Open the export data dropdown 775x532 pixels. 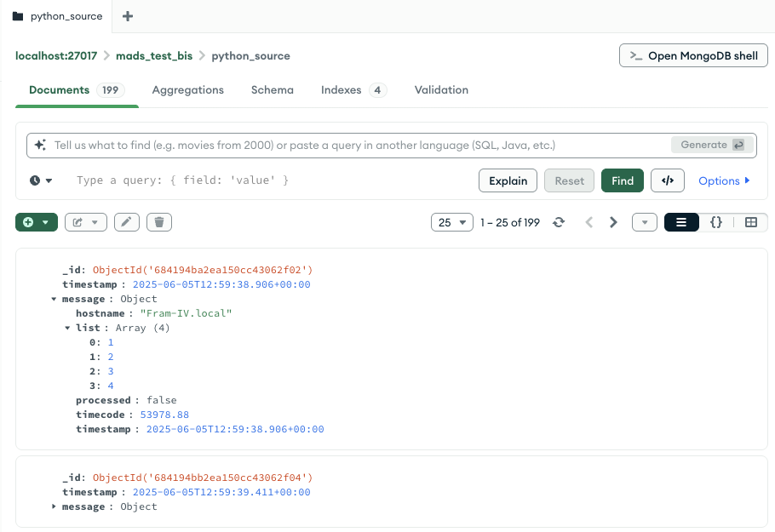pyautogui.click(x=86, y=222)
